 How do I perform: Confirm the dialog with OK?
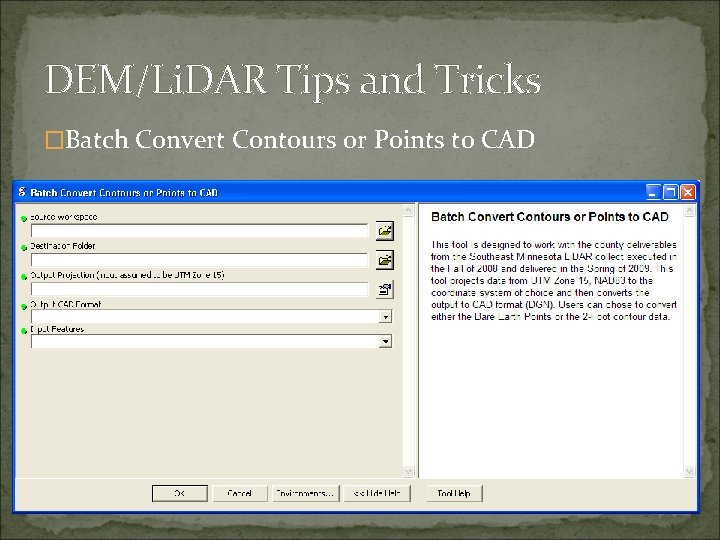tap(180, 493)
